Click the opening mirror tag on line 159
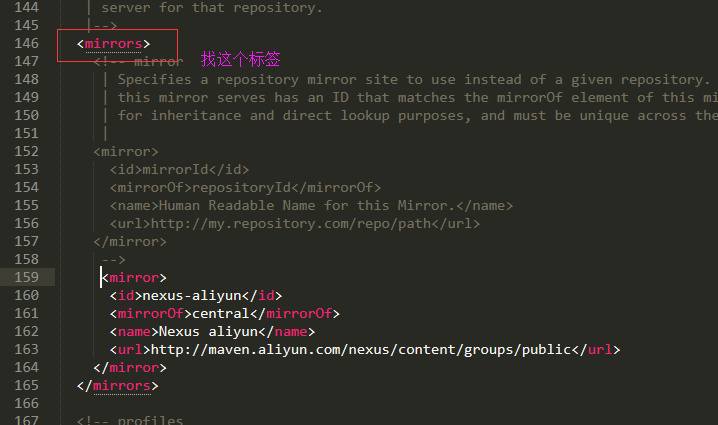Viewport: 718px width, 425px height. tap(134, 278)
